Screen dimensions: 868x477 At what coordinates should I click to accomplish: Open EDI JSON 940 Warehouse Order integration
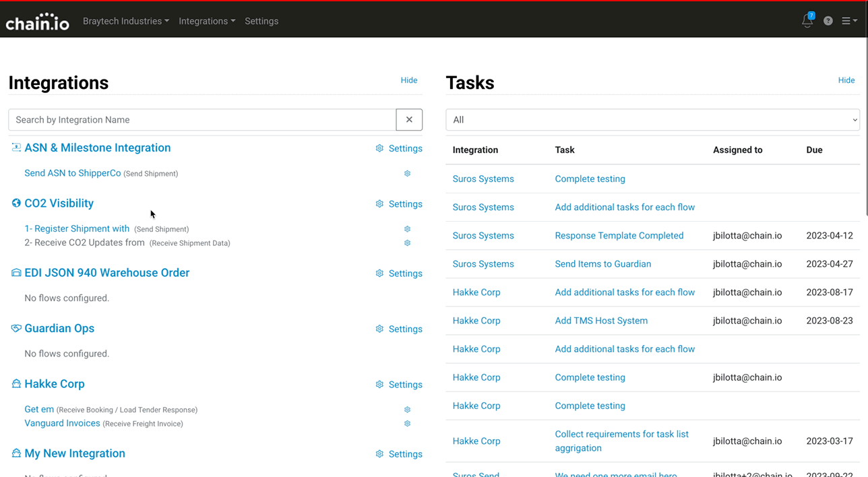click(x=107, y=273)
